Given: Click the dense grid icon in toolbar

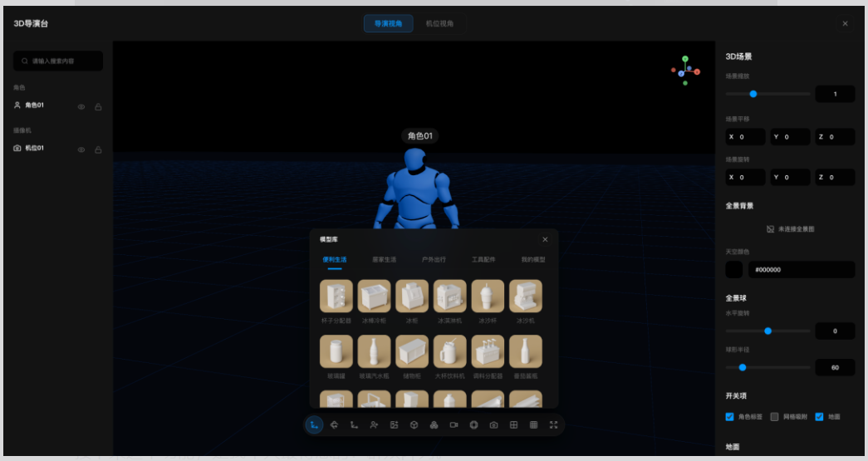Looking at the screenshot, I should pyautogui.click(x=533, y=425).
